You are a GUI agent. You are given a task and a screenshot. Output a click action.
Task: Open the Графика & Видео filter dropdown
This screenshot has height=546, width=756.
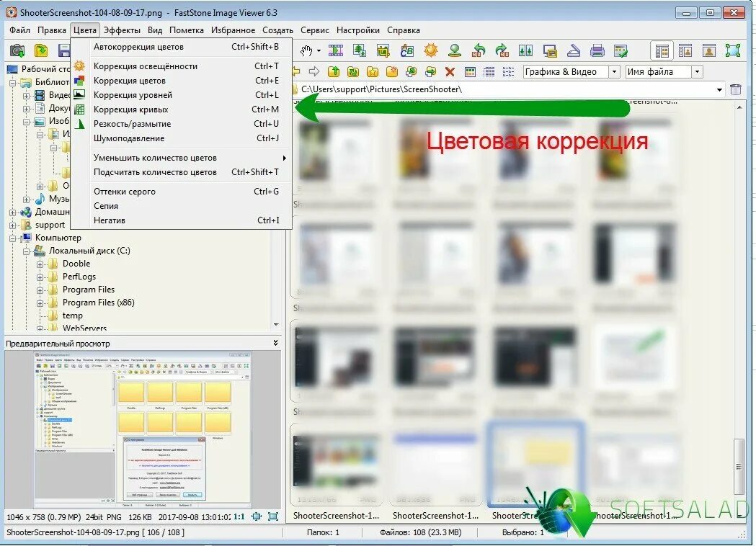tap(614, 72)
